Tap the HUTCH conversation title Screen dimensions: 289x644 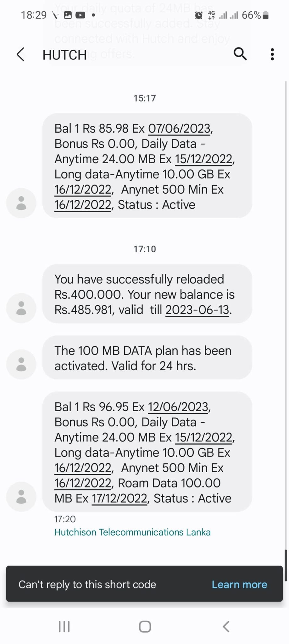(64, 55)
